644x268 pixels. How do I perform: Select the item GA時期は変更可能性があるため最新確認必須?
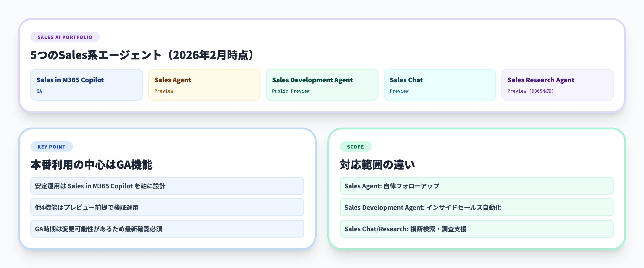167,229
